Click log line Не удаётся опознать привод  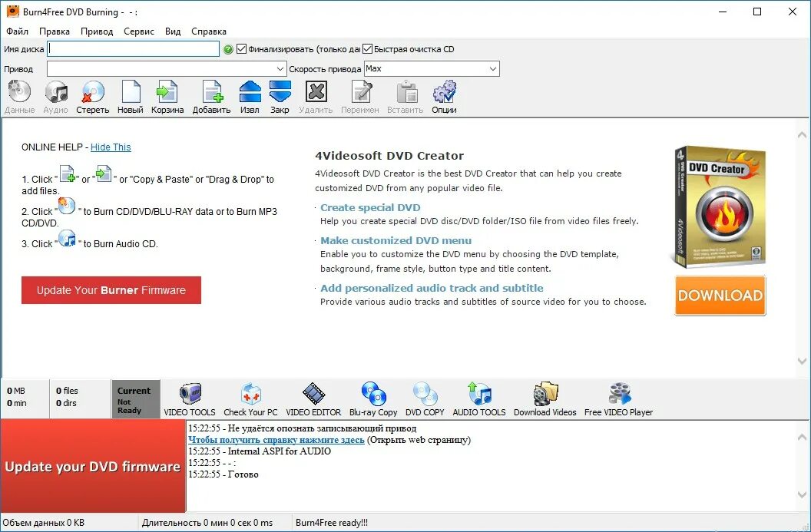point(302,428)
